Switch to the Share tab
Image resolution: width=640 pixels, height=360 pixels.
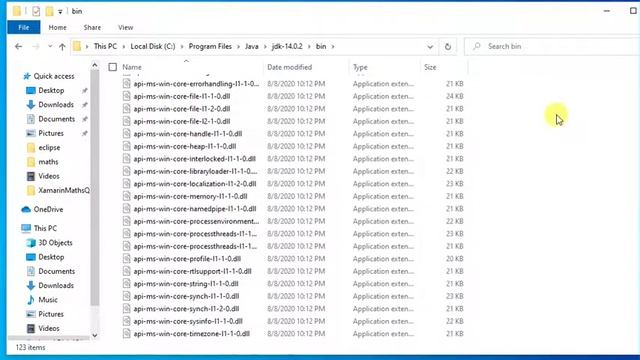[92, 27]
